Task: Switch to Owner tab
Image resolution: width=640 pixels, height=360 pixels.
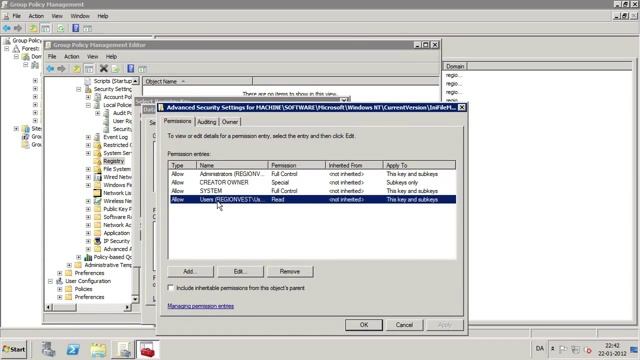Action: [230, 122]
